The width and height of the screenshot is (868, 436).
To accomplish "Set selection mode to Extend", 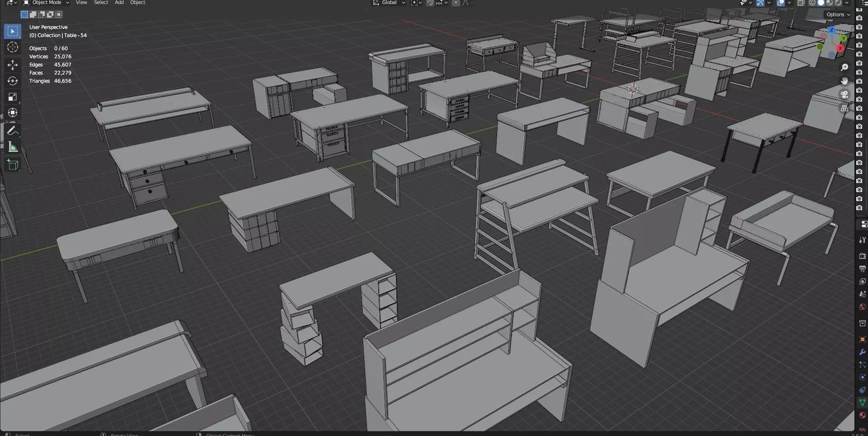I will pyautogui.click(x=33, y=14).
